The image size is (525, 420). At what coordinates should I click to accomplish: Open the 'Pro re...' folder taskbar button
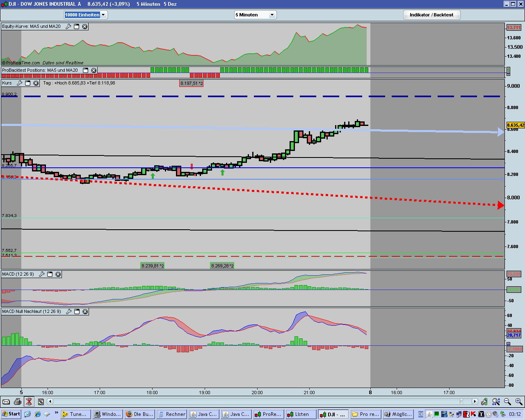coord(366,414)
